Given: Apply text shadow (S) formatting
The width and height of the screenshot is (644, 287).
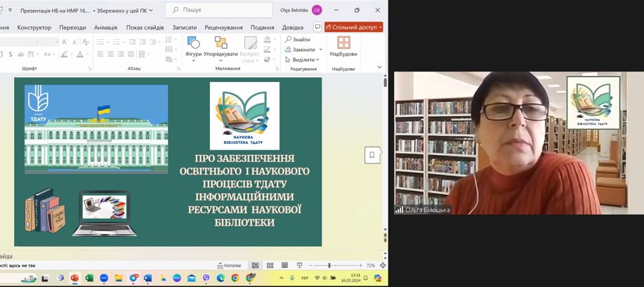Looking at the screenshot, I should (11, 54).
